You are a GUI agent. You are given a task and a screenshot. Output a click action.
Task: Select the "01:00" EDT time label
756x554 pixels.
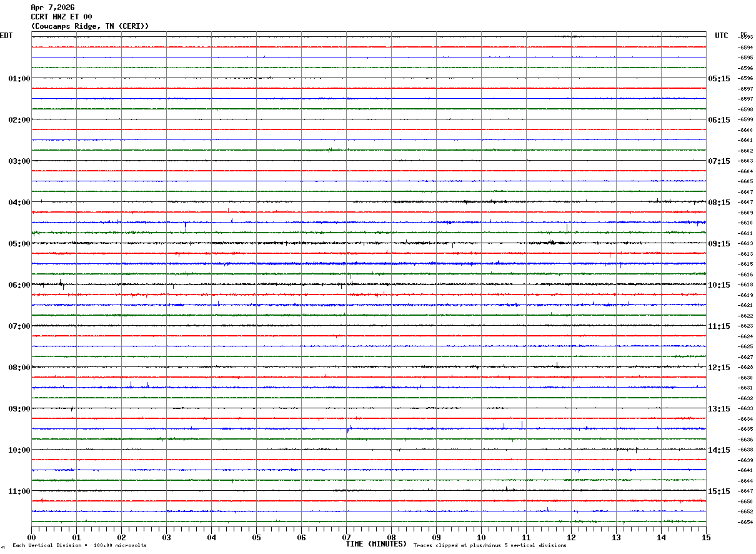click(19, 79)
